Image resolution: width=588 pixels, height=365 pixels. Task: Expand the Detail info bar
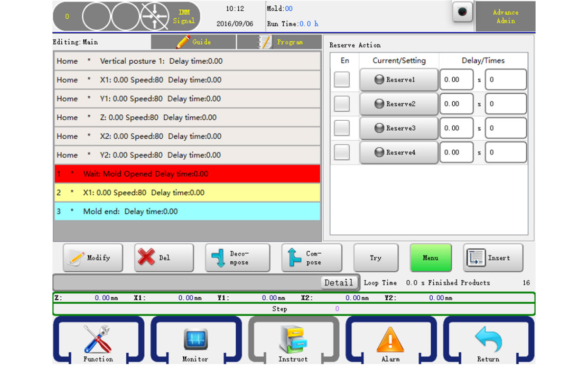(338, 283)
